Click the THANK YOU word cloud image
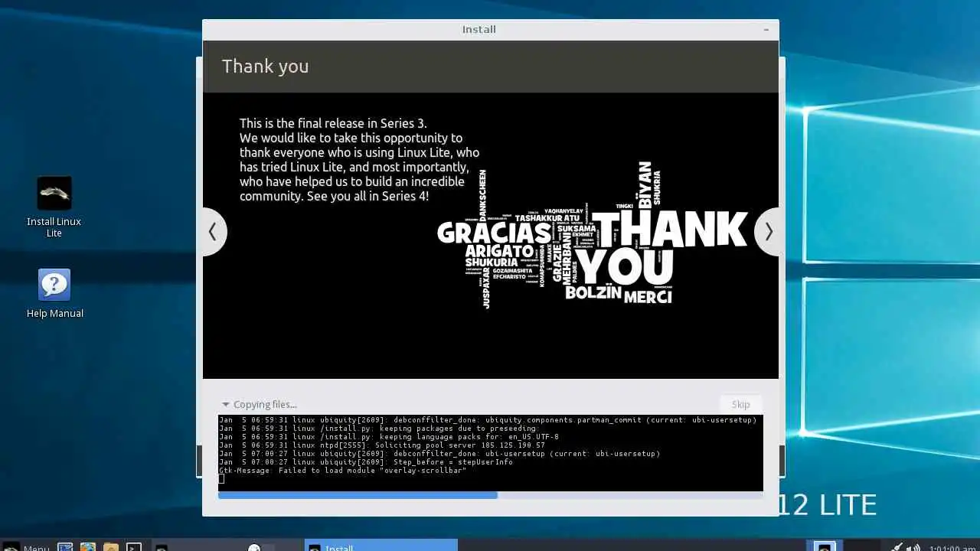 point(592,234)
